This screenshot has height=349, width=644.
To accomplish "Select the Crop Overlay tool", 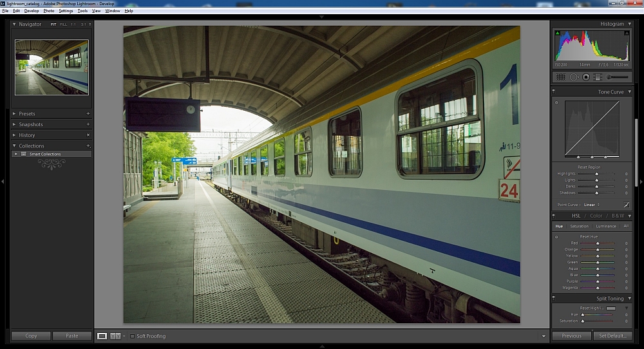I will (x=560, y=77).
